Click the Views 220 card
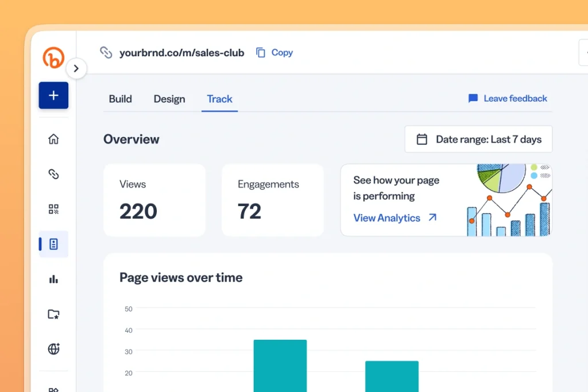The height and width of the screenshot is (392, 588). pyautogui.click(x=154, y=200)
